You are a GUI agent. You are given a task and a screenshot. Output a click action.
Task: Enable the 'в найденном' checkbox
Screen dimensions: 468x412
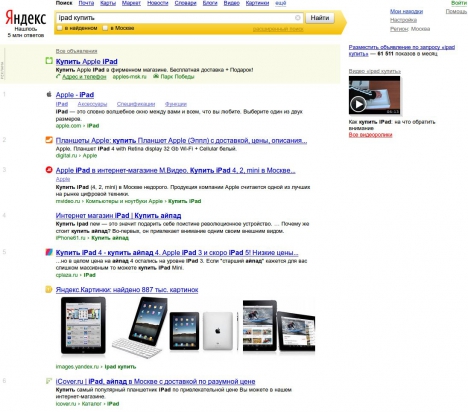pos(60,28)
